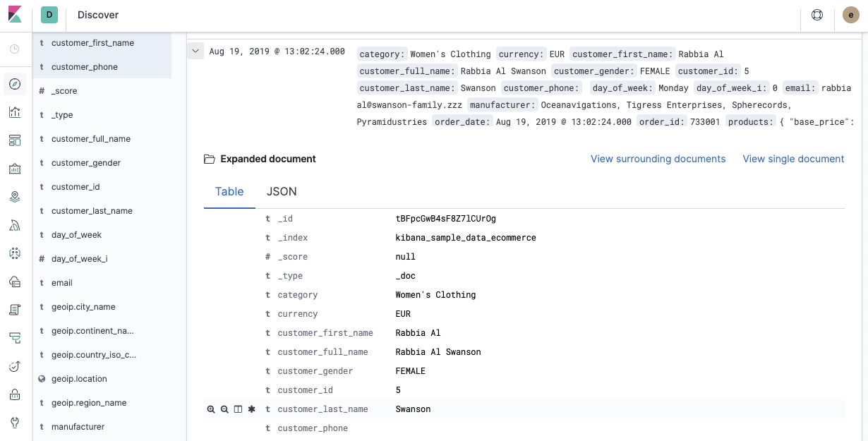This screenshot has height=441, width=868.
Task: Open the fin-shaped app icon below Maps
Action: pyautogui.click(x=15, y=225)
